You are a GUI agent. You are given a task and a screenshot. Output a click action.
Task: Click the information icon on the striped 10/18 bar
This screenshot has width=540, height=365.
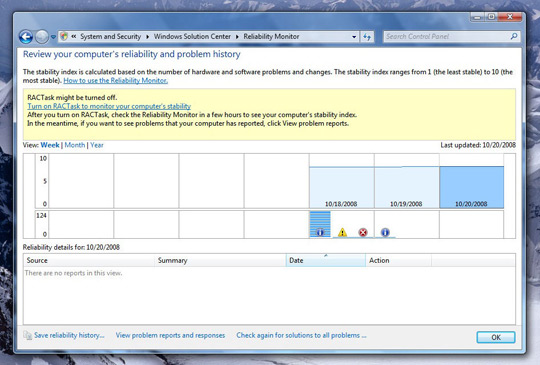[320, 232]
